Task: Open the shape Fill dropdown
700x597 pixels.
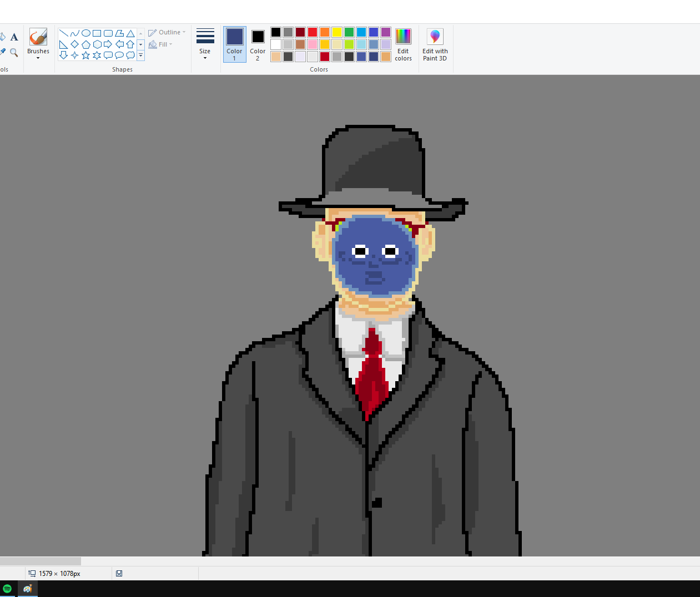Action: [160, 44]
